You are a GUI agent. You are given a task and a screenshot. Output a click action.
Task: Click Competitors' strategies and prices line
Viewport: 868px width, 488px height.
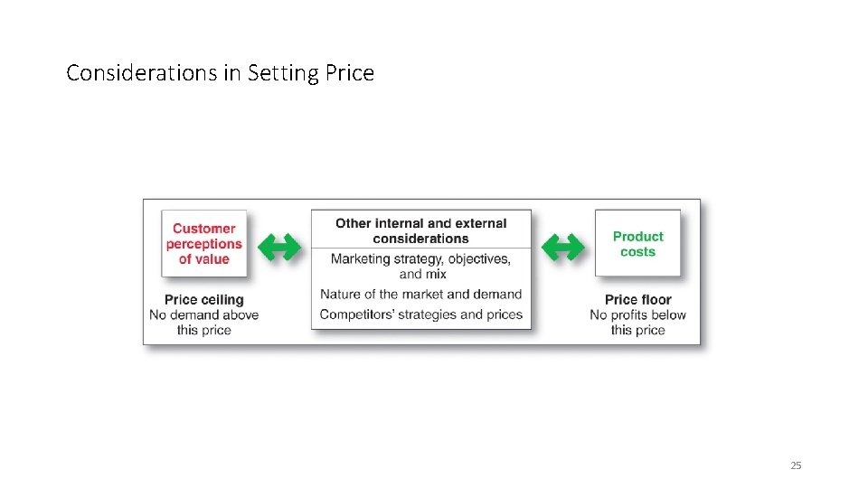421,314
